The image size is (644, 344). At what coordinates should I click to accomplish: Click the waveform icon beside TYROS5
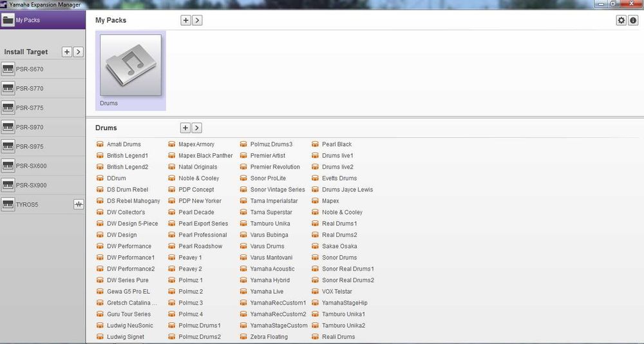(79, 204)
